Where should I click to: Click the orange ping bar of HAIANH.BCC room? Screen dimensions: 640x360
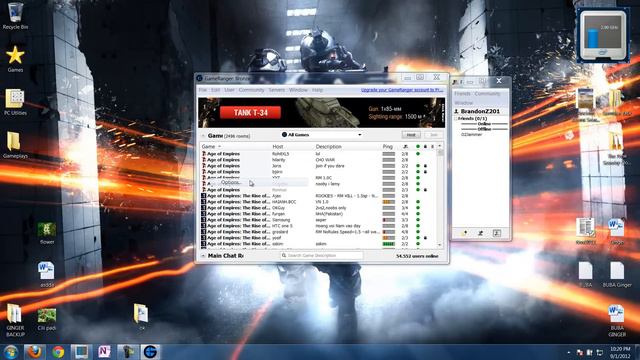click(x=389, y=202)
